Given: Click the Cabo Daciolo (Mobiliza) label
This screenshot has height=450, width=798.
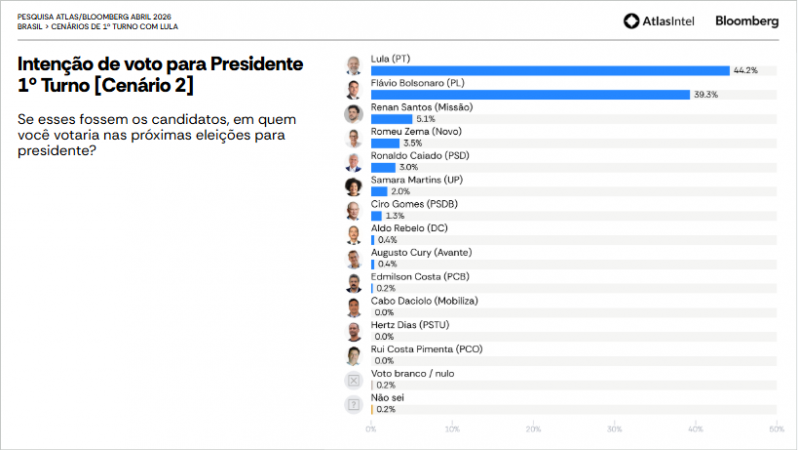Looking at the screenshot, I should click(x=424, y=300).
